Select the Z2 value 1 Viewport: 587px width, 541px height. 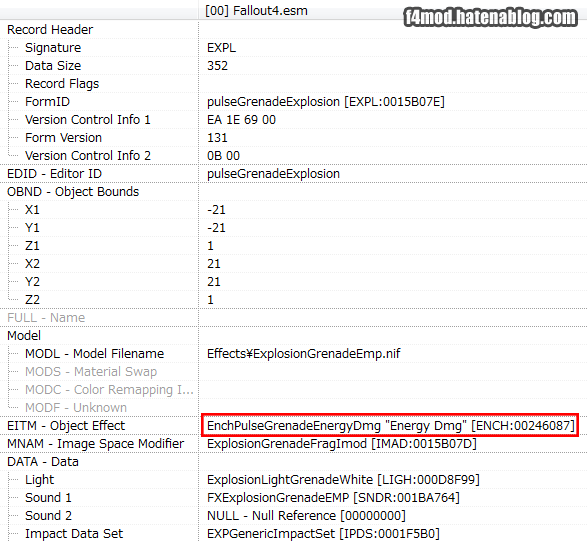(210, 299)
